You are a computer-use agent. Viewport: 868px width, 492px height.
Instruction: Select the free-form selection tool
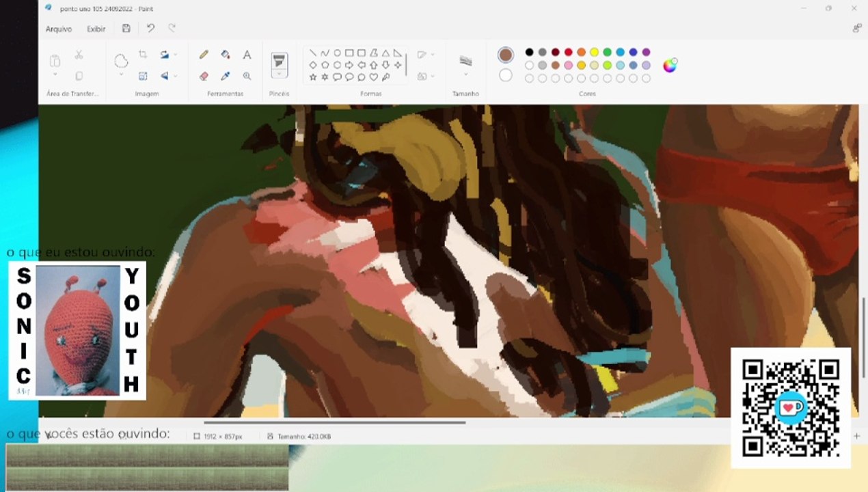[121, 61]
